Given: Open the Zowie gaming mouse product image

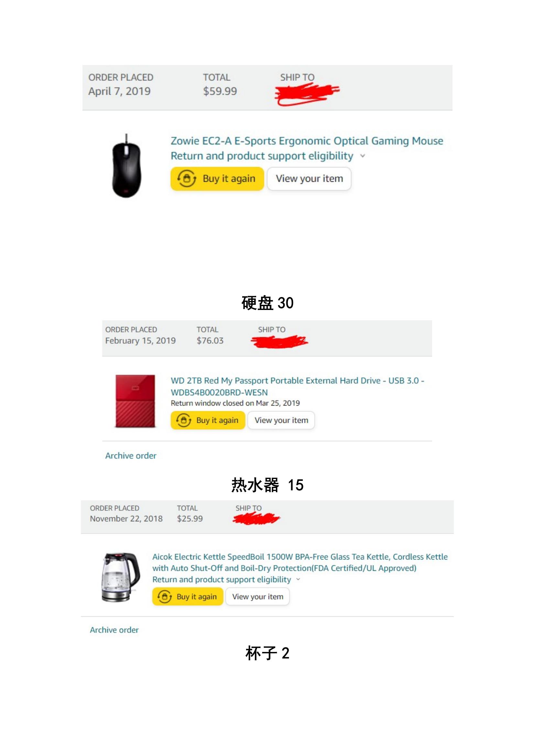Looking at the screenshot, I should click(126, 165).
